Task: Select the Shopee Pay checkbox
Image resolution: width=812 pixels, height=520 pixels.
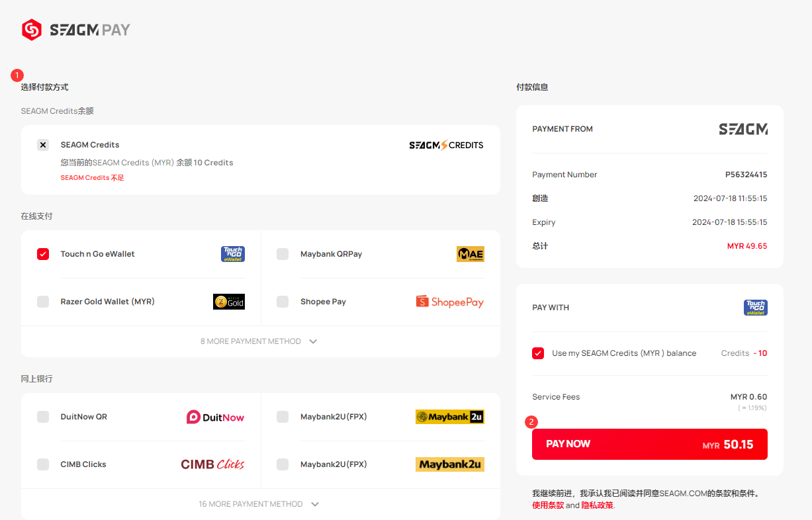Action: [283, 302]
